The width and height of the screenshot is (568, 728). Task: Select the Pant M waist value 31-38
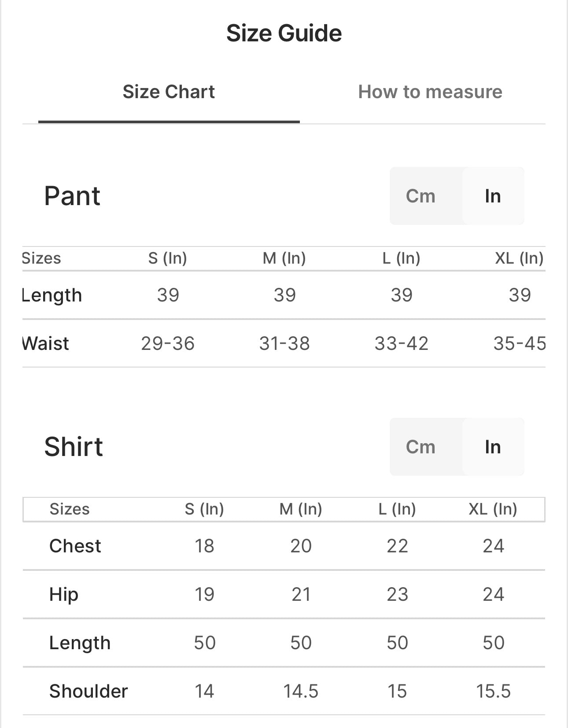coord(284,343)
